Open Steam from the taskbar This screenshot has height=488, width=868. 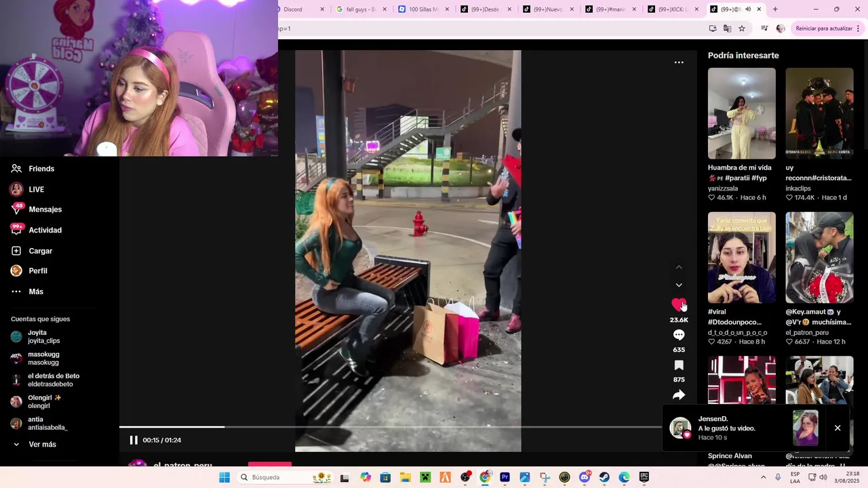coord(604,477)
